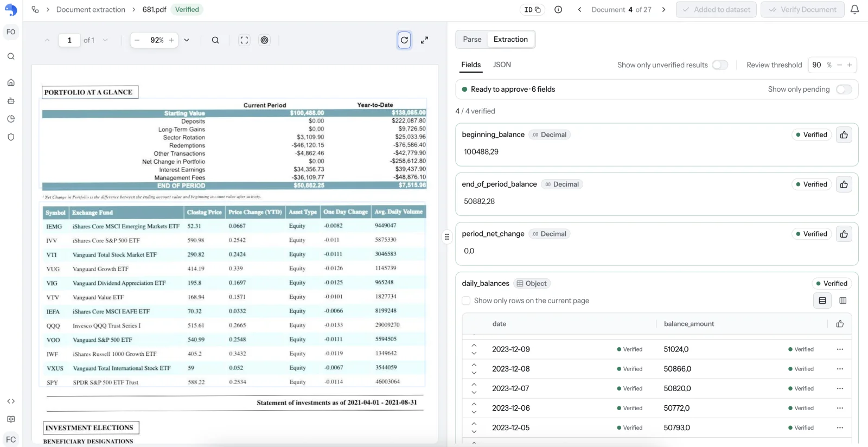
Task: Open more options for 2023-12-06 row
Action: coord(840,408)
